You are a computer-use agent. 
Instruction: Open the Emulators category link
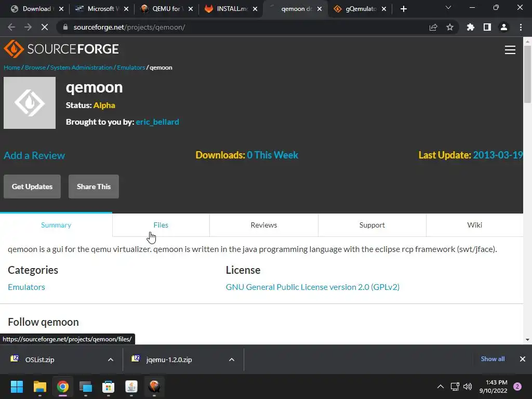pos(26,287)
